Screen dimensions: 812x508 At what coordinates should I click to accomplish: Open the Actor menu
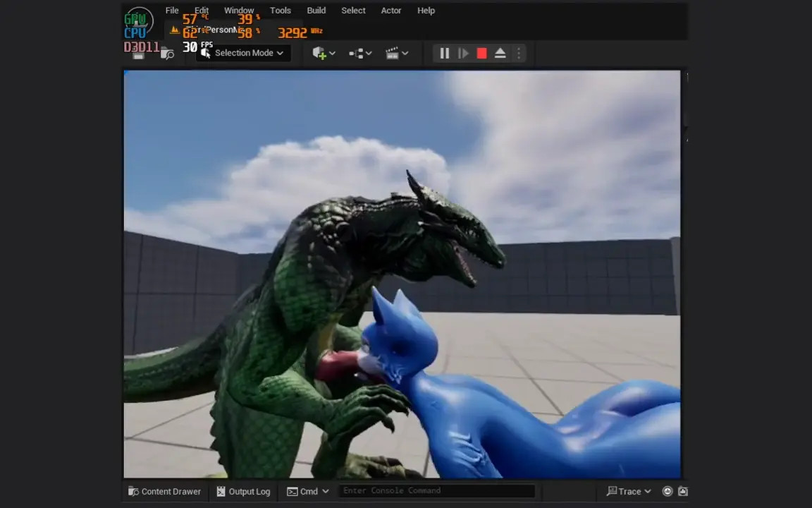(x=391, y=11)
